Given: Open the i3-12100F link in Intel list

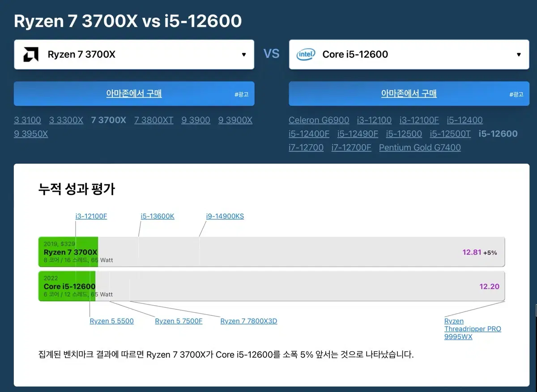Looking at the screenshot, I should click(419, 120).
